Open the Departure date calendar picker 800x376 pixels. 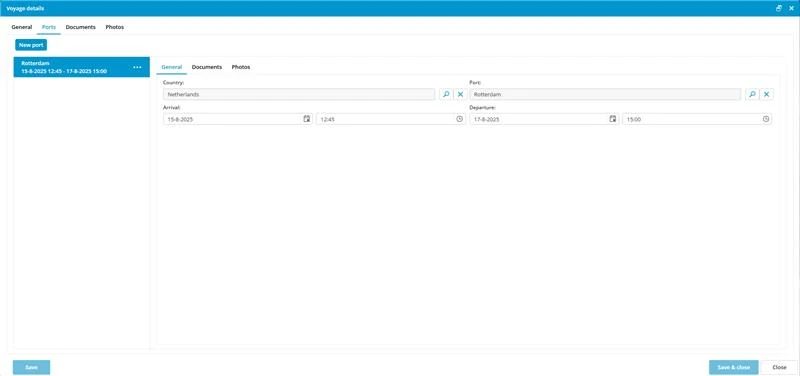(x=613, y=119)
